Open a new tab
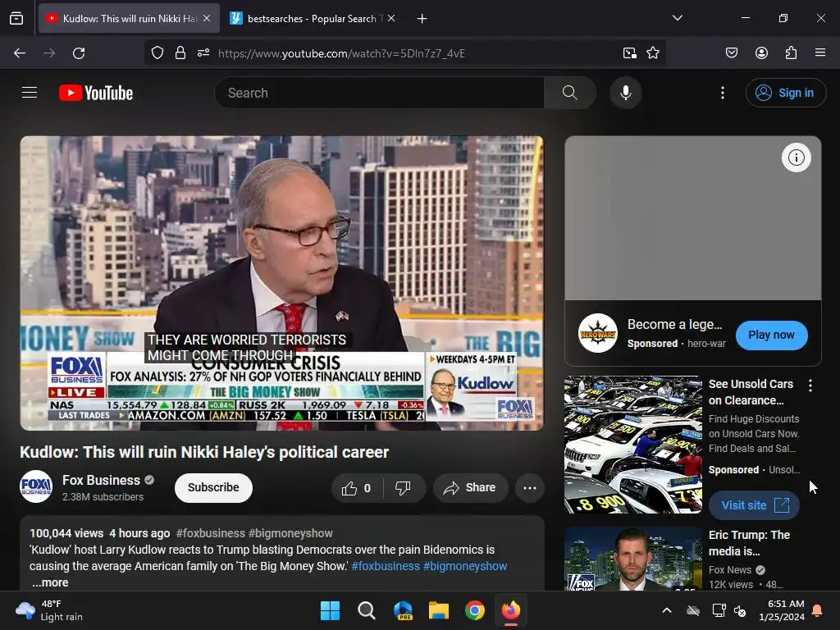Image resolution: width=840 pixels, height=630 pixels. (422, 19)
